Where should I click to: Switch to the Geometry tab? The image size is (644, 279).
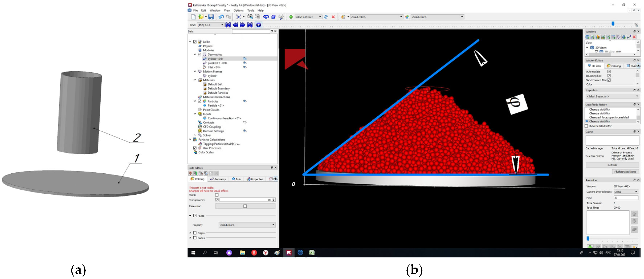pos(218,179)
